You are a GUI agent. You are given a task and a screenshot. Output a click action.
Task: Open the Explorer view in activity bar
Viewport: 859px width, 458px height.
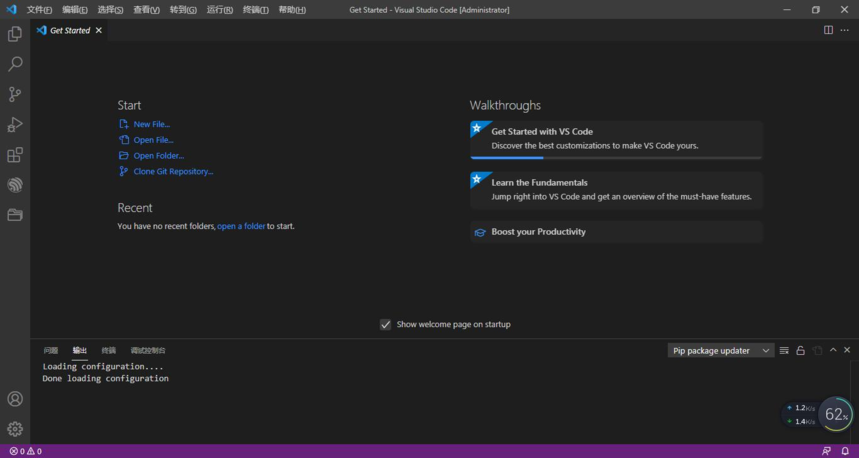click(x=15, y=34)
